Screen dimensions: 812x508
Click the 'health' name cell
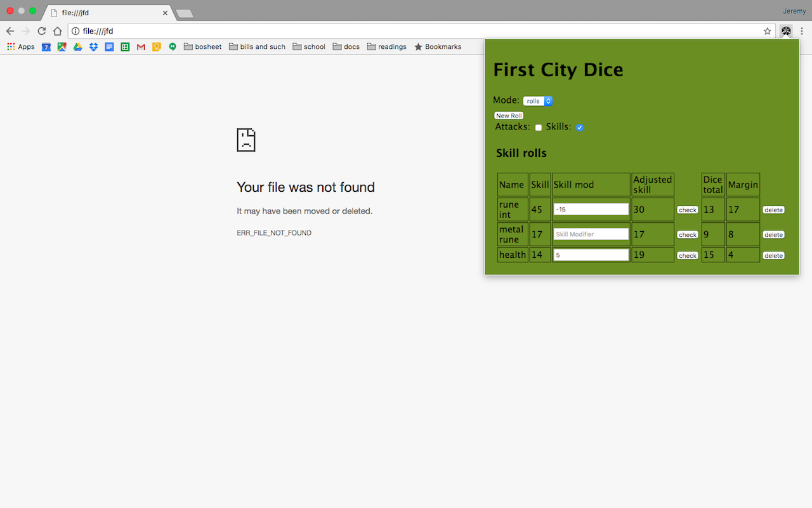(x=513, y=255)
